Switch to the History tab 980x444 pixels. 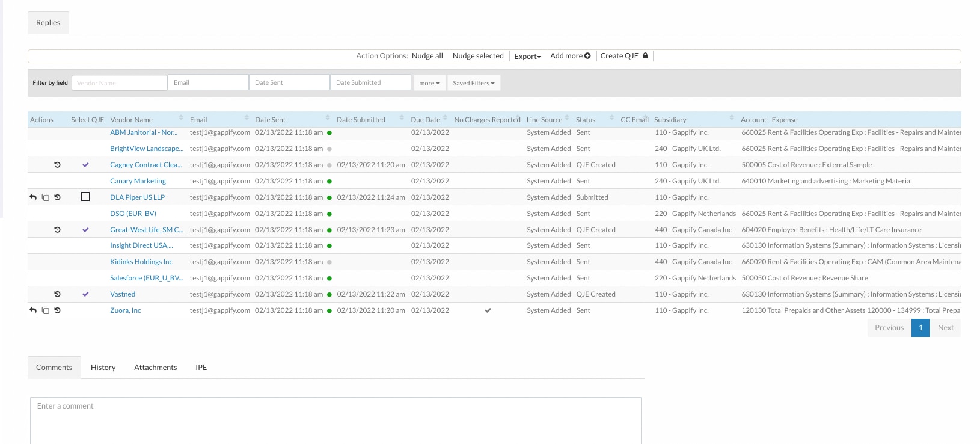point(103,368)
